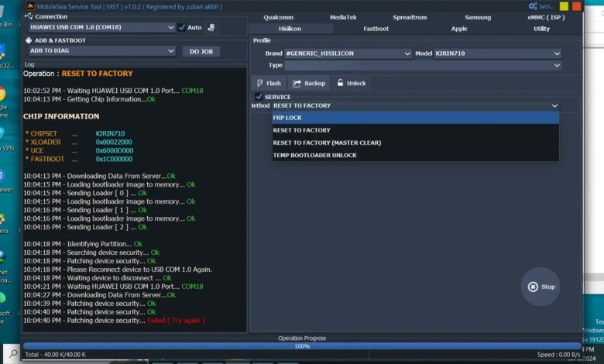Select the Flash tool button
The width and height of the screenshot is (604, 364).
[x=269, y=83]
